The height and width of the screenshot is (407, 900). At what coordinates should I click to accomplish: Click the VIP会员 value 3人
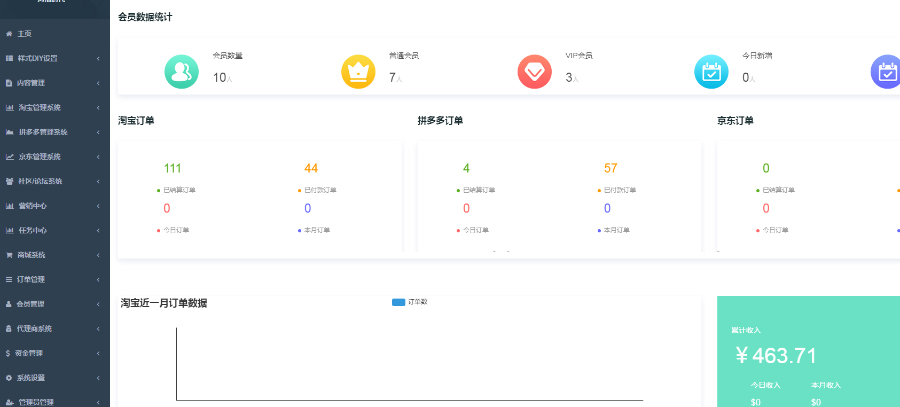[572, 78]
